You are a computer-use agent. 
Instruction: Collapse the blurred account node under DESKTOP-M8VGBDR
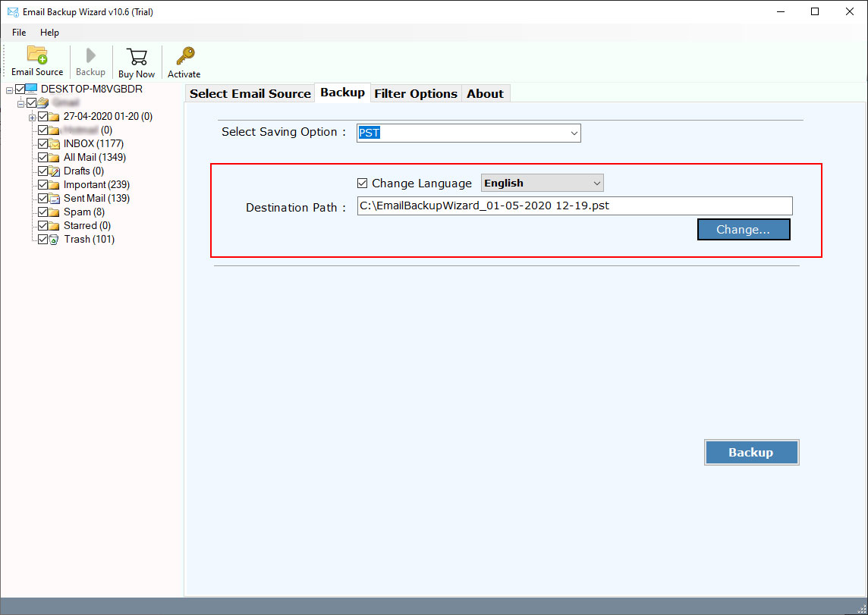pyautogui.click(x=20, y=103)
